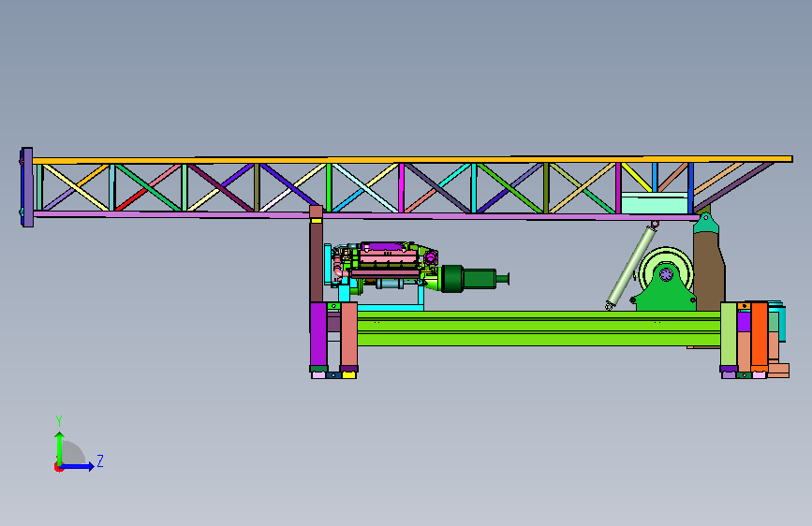This screenshot has height=526, width=812.
Task: Select the gray diagonal hydraulic cylinder
Action: [631, 266]
